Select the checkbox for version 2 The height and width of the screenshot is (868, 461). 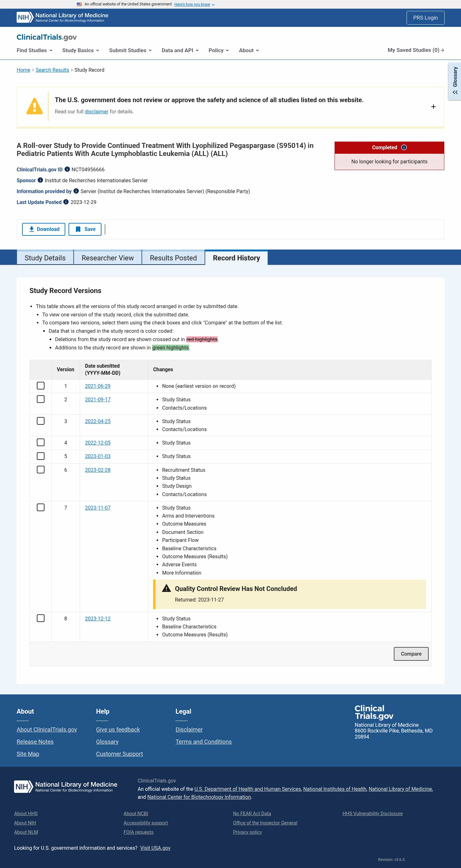pos(40,399)
